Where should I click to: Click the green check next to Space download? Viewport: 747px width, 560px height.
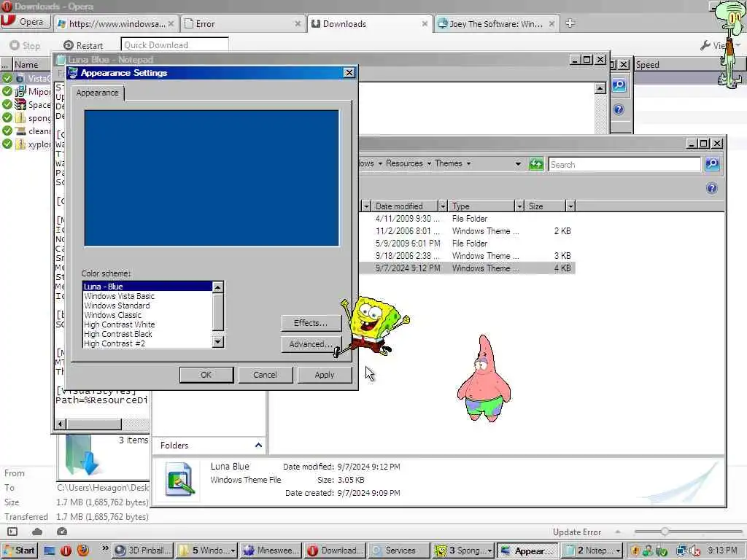7,104
